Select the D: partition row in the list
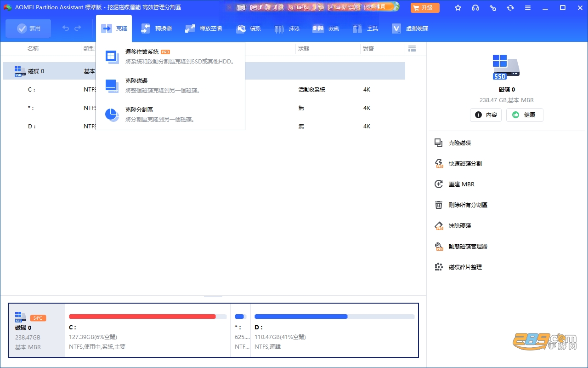 [204, 126]
